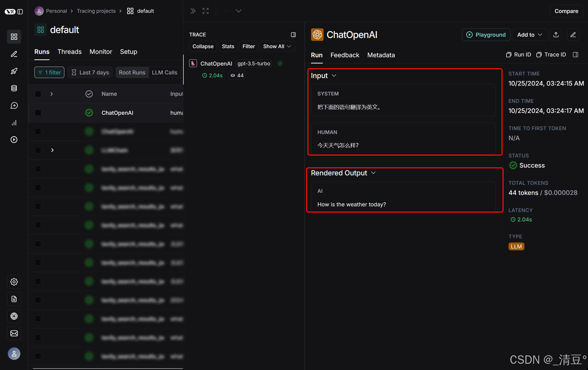The width and height of the screenshot is (588, 370).
Task: Switch to the Monitor tab
Action: click(101, 52)
